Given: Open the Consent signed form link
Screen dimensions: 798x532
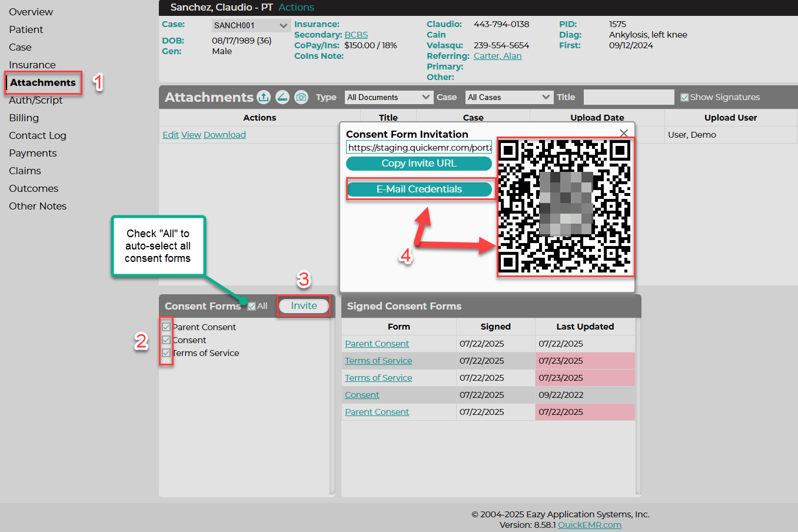Looking at the screenshot, I should 362,395.
